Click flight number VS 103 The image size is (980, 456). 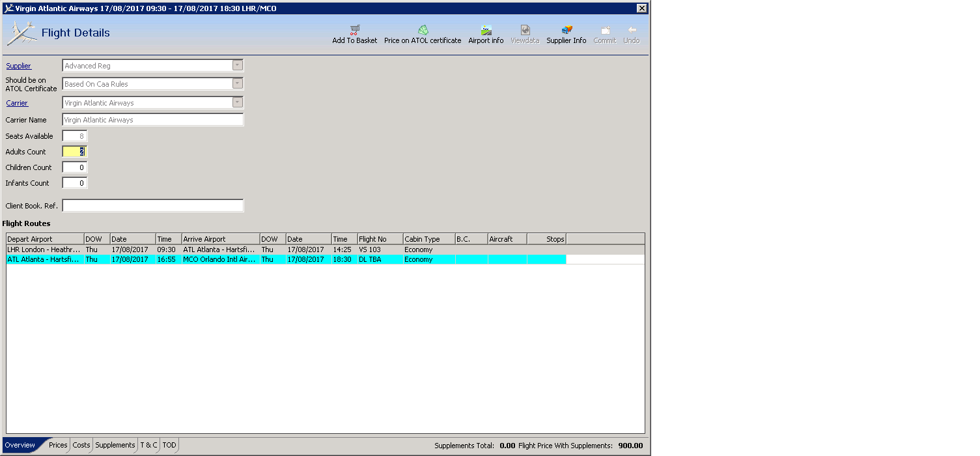[x=370, y=249]
